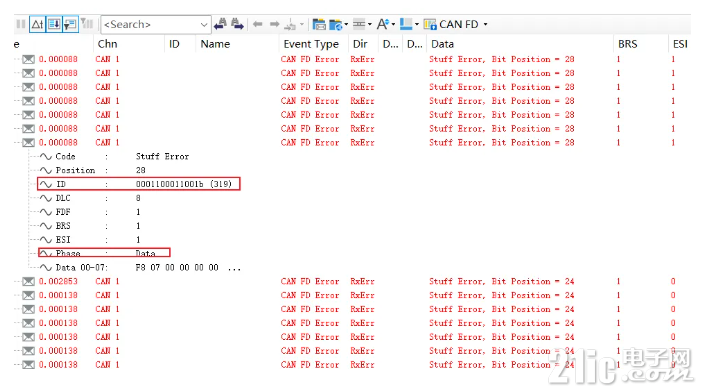Click envelope icon of expanded 0.000088 row

[28, 142]
